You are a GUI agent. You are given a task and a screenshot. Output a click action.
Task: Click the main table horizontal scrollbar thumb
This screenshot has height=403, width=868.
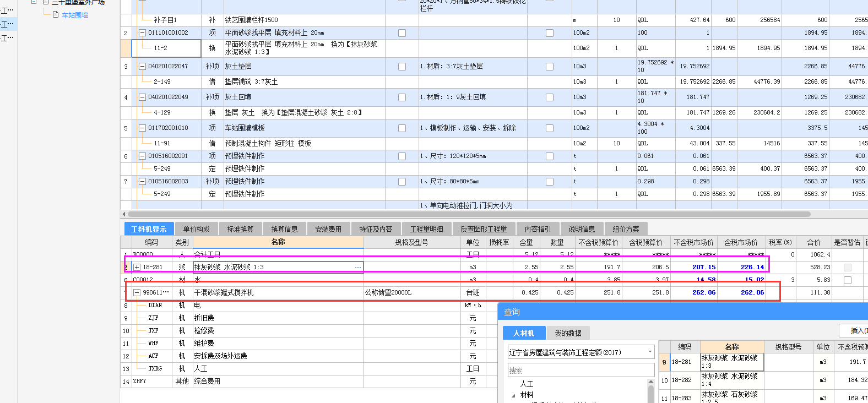point(469,214)
